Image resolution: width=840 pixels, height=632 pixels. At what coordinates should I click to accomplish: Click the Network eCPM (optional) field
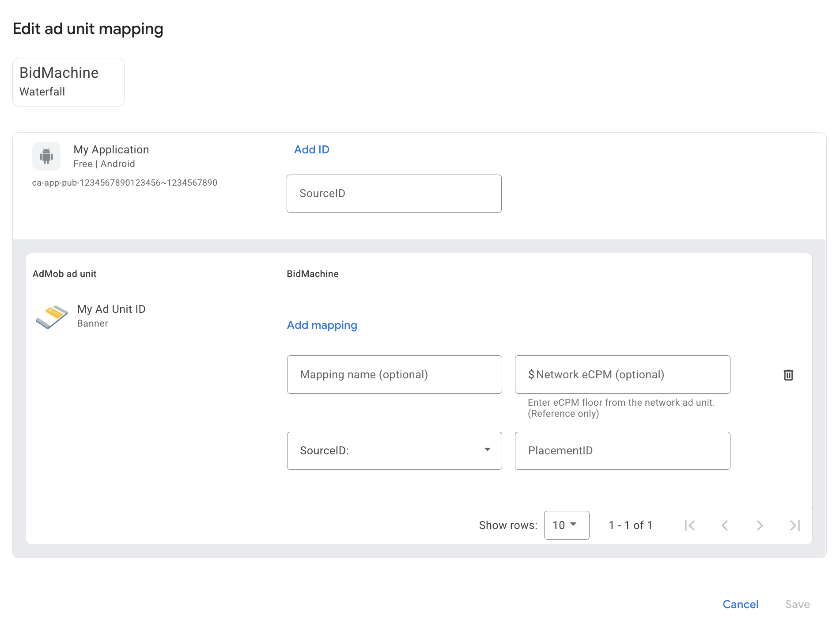pos(622,374)
